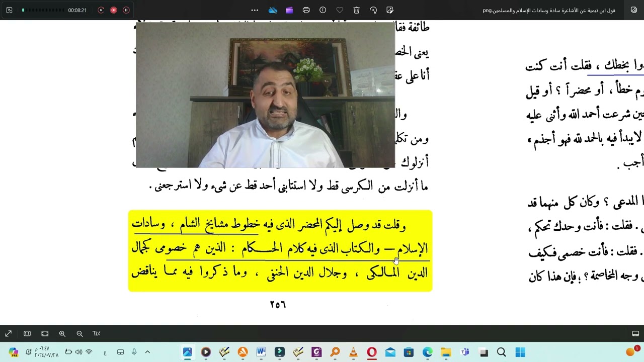Open Microsoft Edge in the taskbar
644x362 pixels.
tap(427, 352)
